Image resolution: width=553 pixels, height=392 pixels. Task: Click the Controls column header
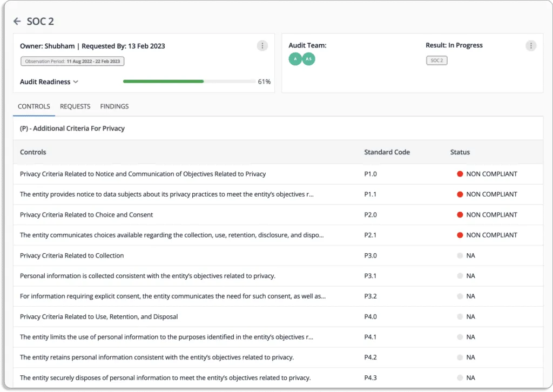click(x=33, y=152)
